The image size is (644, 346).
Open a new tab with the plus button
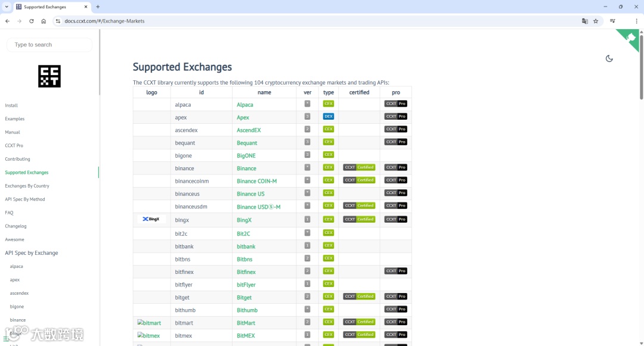click(98, 7)
